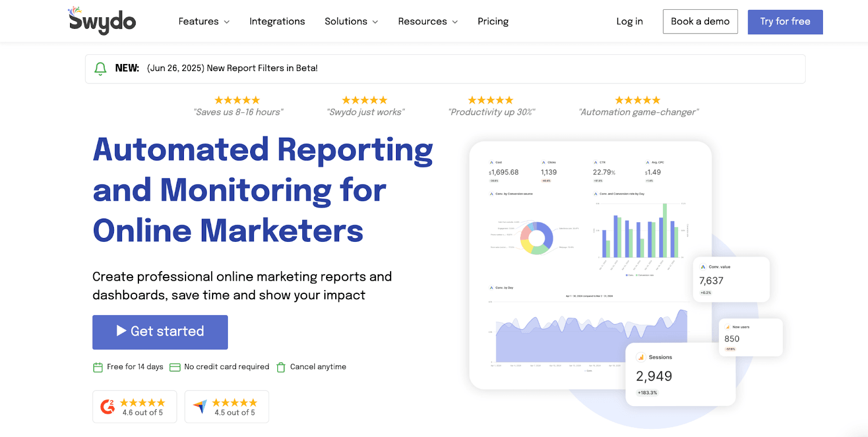Click the Swydo logo
This screenshot has width=868, height=437.
click(102, 21)
